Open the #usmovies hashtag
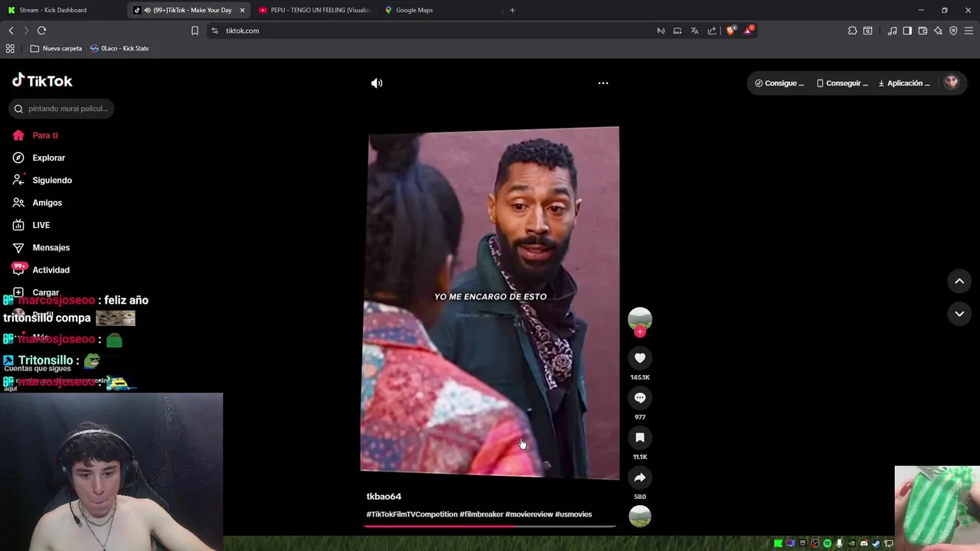980x551 pixels. point(573,514)
